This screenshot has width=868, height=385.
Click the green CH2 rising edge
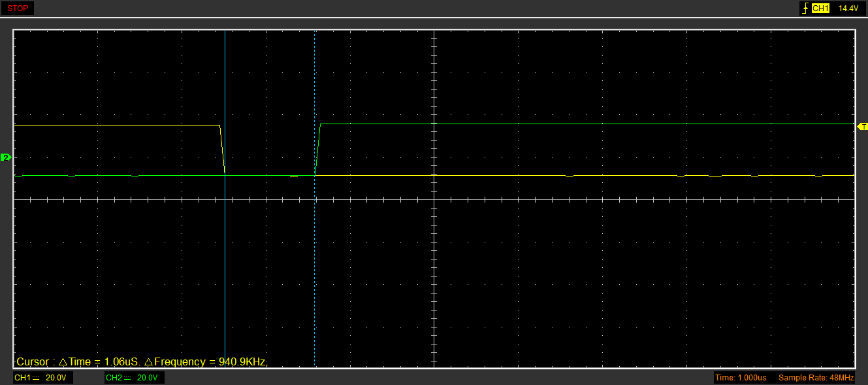point(318,150)
